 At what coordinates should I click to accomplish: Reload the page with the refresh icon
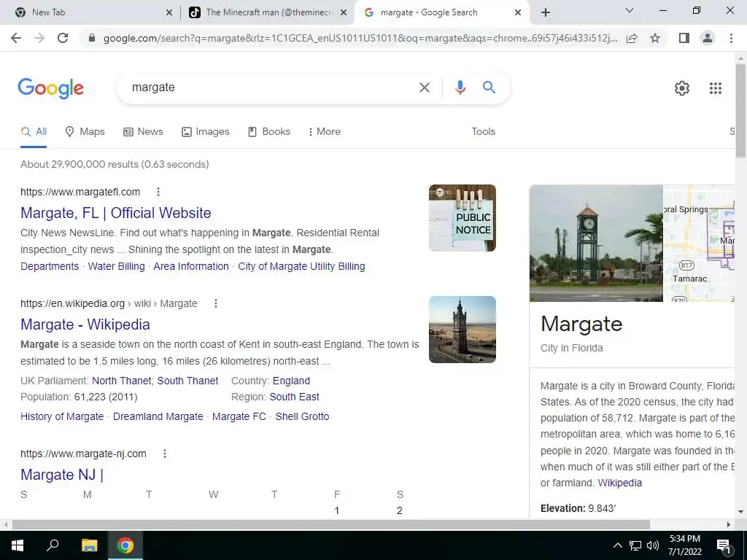click(x=63, y=38)
